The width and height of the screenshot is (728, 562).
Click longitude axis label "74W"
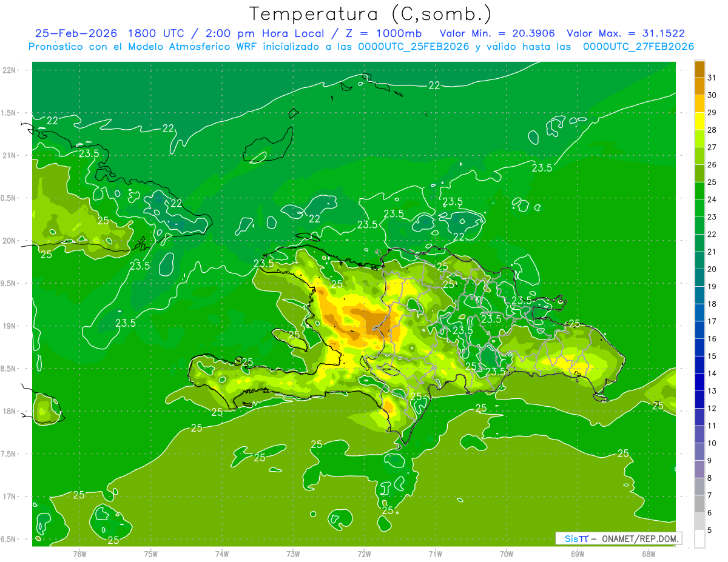tap(222, 554)
